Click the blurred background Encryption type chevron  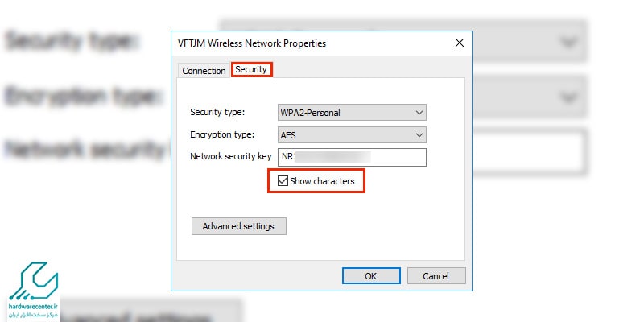tap(568, 97)
